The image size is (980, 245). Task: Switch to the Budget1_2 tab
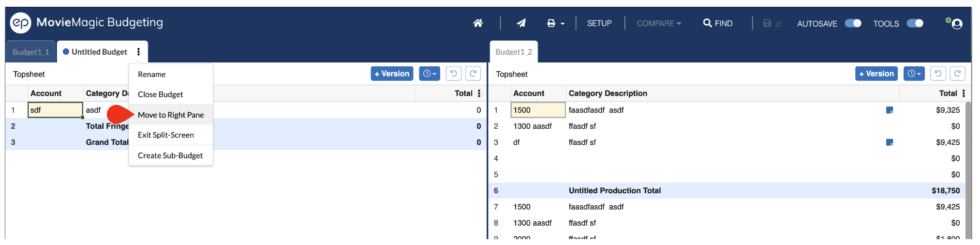pyautogui.click(x=514, y=52)
